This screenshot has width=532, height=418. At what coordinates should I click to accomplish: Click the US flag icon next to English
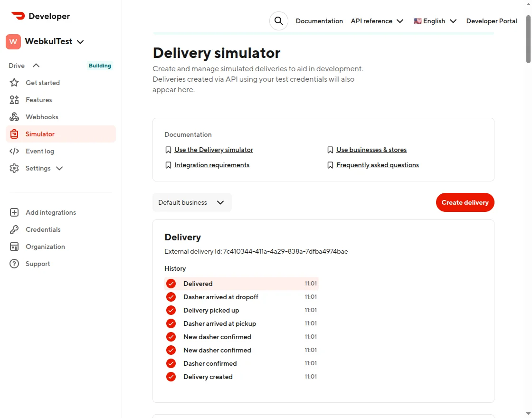pos(418,21)
